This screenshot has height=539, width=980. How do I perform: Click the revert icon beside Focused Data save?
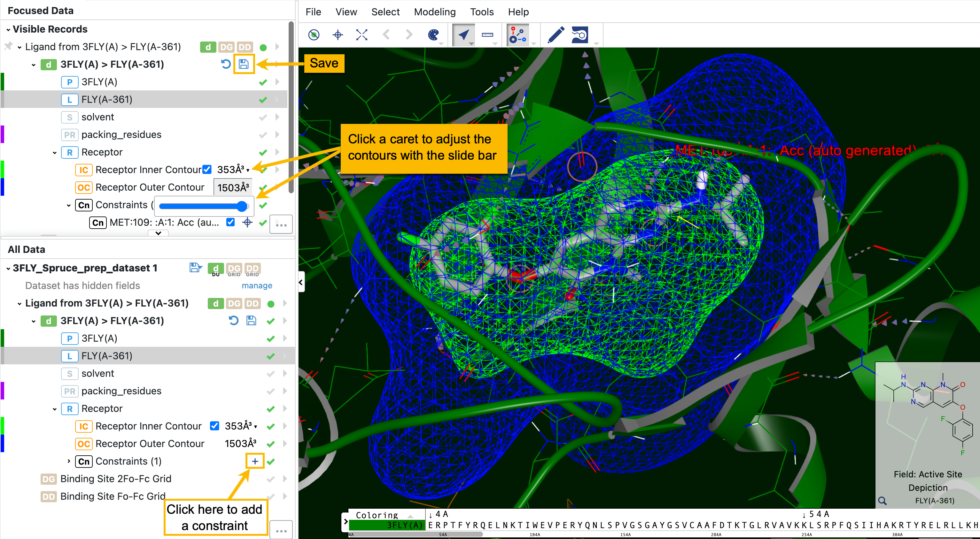pos(226,64)
